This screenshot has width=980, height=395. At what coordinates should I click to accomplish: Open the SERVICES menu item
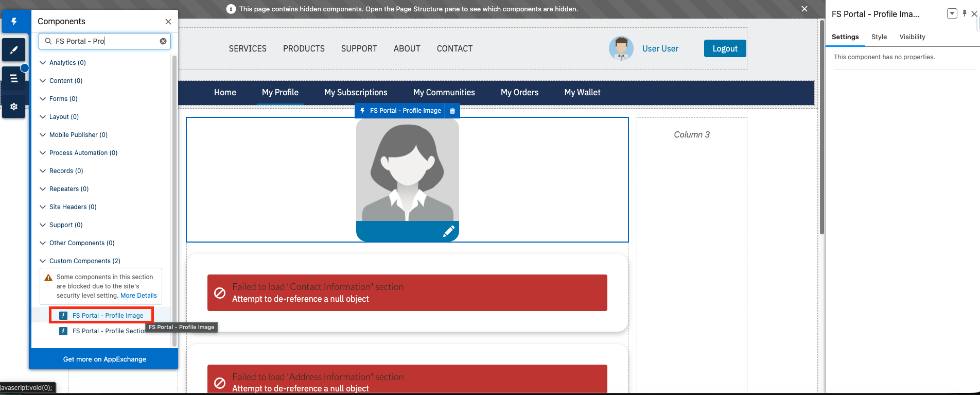coord(248,48)
